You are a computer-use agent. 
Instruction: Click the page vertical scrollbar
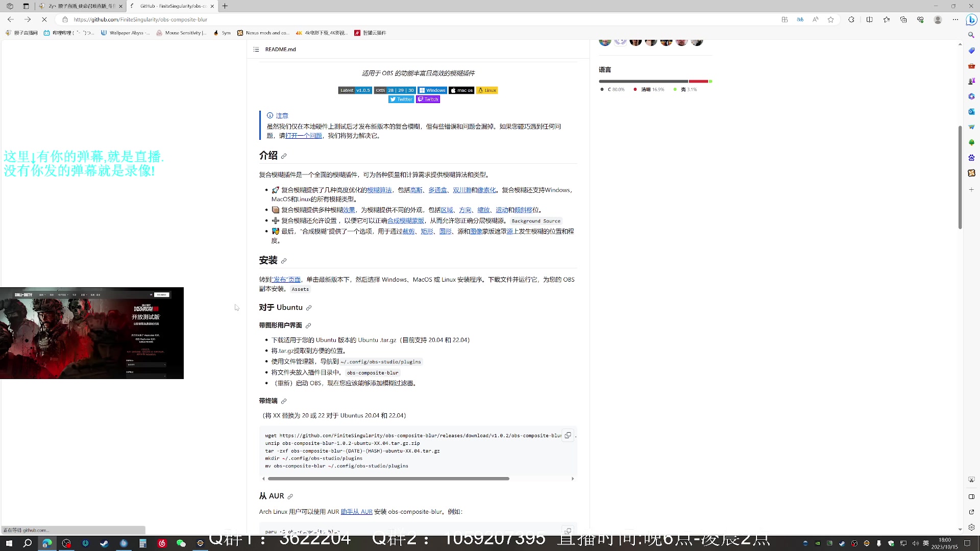pos(960,177)
